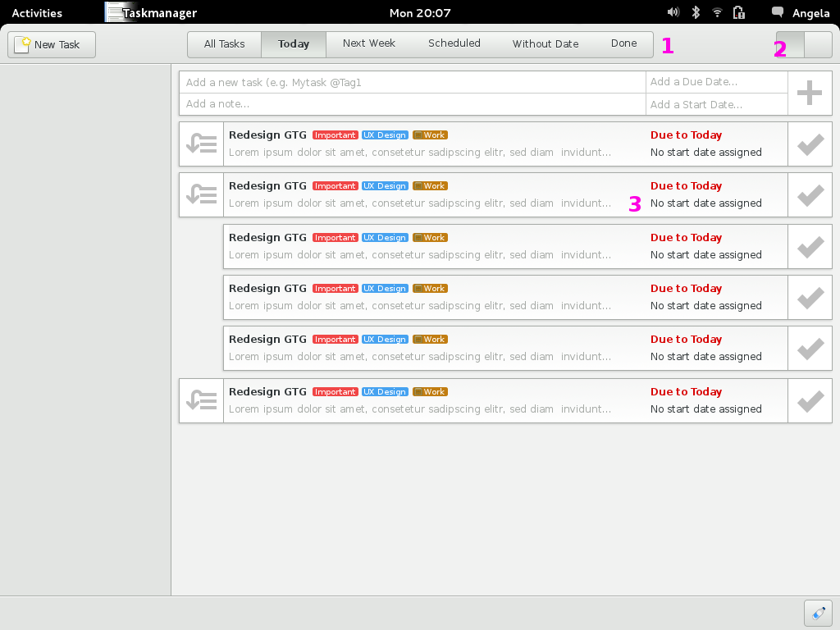Screen dimensions: 840x630
Task: Open the volume icon in top bar
Action: click(x=673, y=12)
